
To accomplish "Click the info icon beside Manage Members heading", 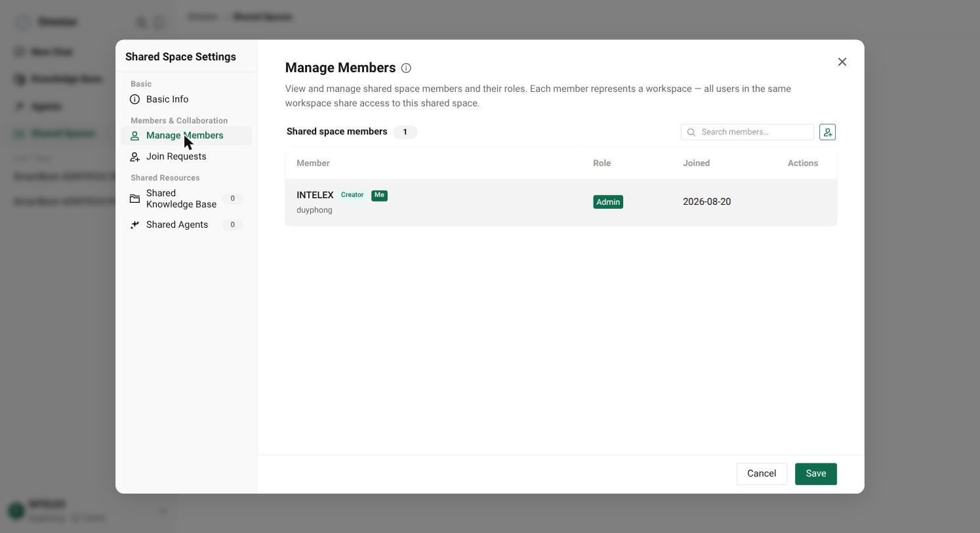I will coord(406,68).
